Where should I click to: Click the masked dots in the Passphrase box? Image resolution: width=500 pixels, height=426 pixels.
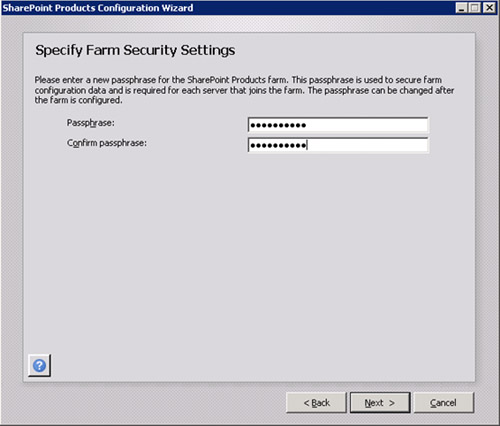point(278,125)
